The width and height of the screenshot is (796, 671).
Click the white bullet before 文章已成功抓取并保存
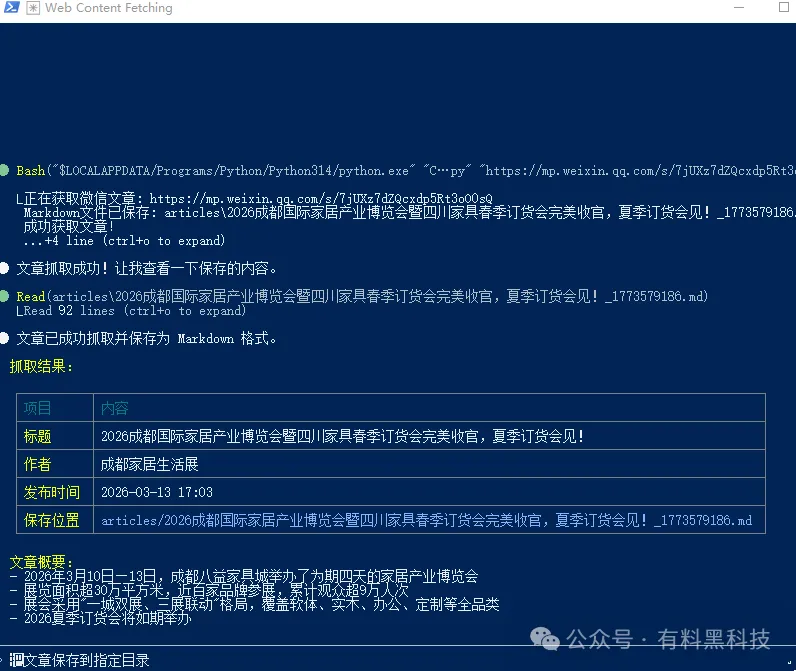5,338
